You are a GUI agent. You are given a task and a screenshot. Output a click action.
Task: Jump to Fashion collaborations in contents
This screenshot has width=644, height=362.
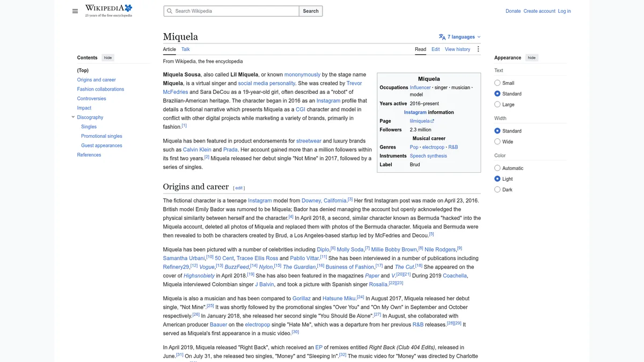pyautogui.click(x=100, y=89)
